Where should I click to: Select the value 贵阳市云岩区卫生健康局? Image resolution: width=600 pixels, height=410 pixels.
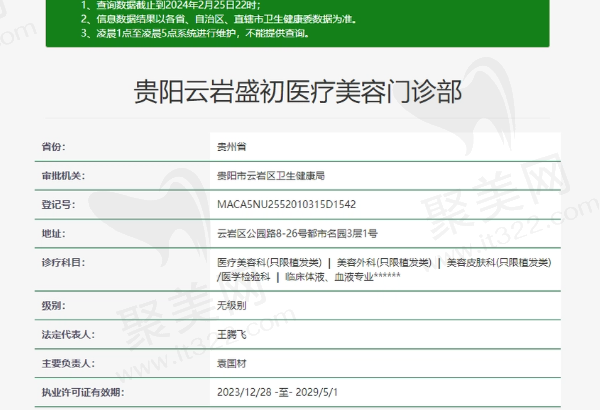(271, 176)
